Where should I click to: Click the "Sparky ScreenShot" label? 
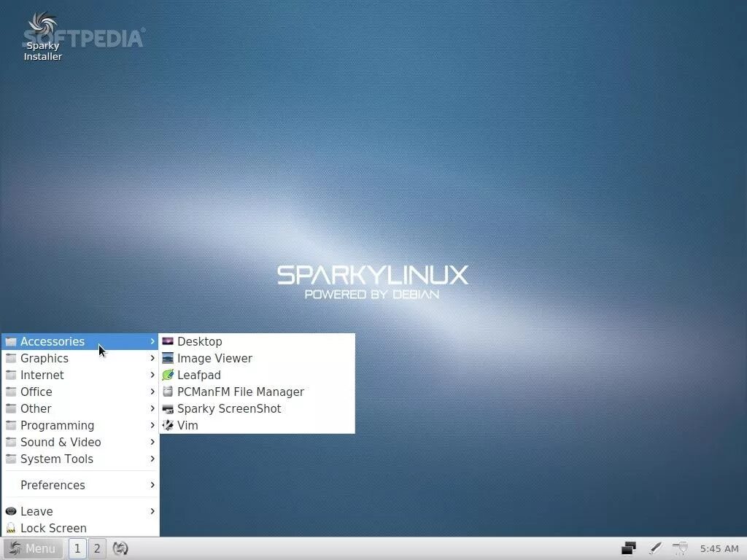tap(229, 408)
